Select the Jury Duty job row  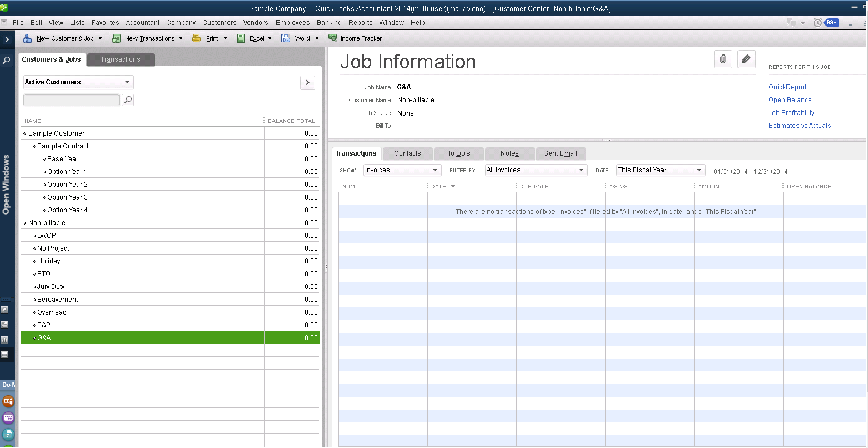(170, 287)
